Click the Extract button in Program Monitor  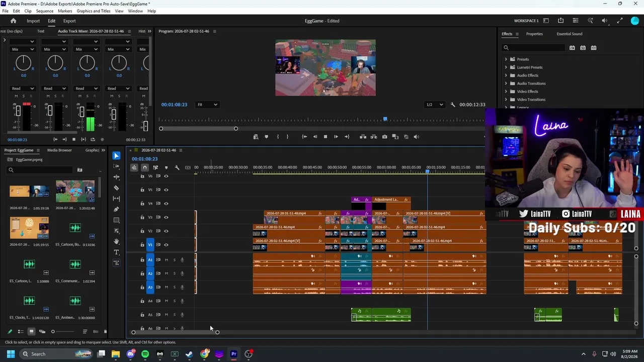point(374,137)
